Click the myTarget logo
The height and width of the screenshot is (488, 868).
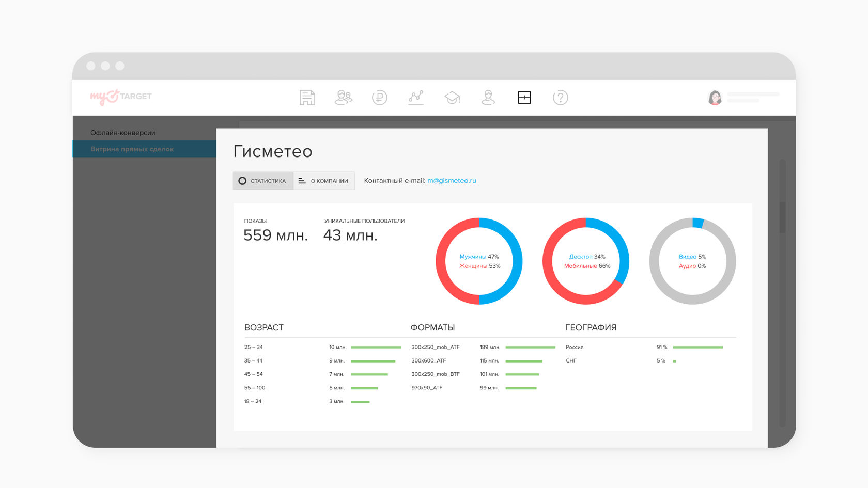[121, 97]
